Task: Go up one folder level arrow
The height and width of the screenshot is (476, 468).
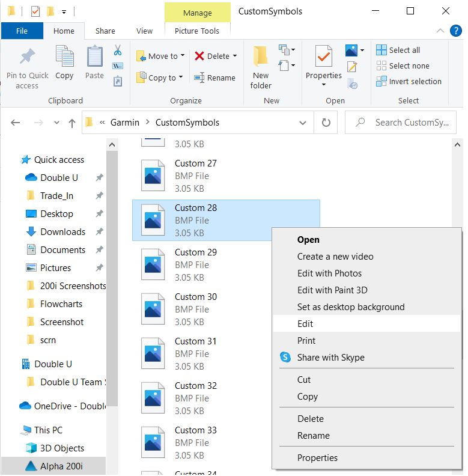Action: coord(72,123)
